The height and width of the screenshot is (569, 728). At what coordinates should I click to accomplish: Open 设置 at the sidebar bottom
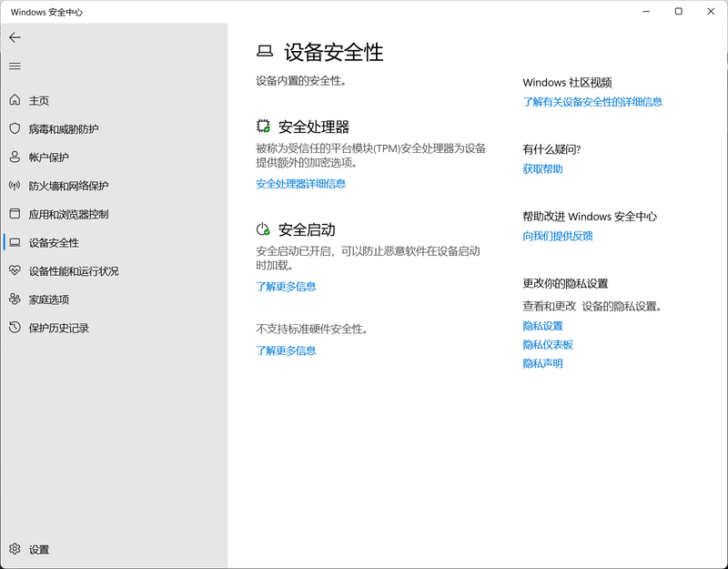pyautogui.click(x=39, y=550)
